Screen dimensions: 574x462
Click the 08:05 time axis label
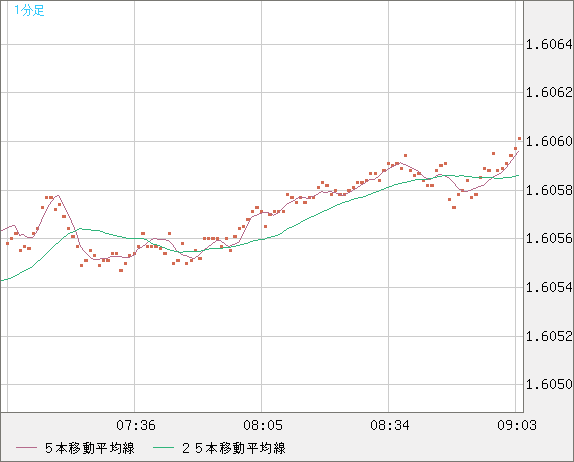point(263,425)
